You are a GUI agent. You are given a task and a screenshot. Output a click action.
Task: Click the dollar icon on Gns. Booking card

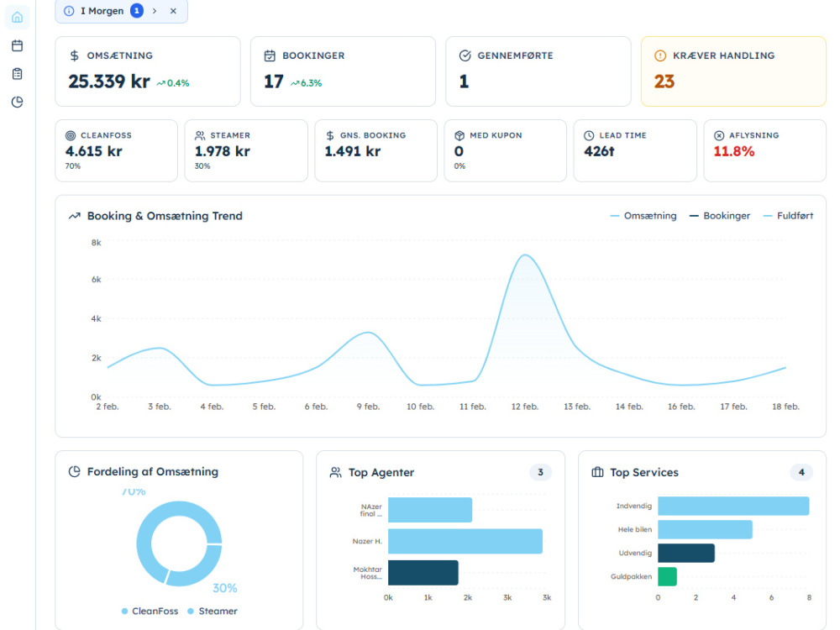pyautogui.click(x=330, y=135)
